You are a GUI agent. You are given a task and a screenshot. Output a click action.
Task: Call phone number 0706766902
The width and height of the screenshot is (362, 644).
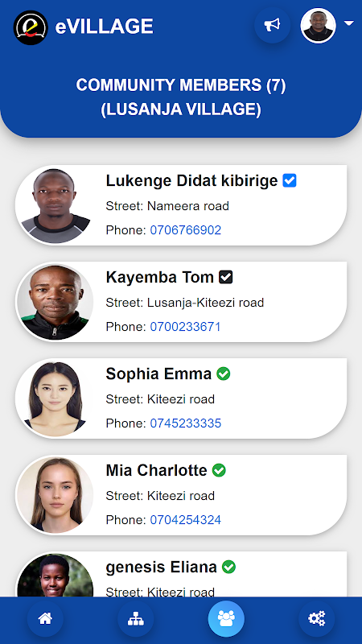[186, 230]
